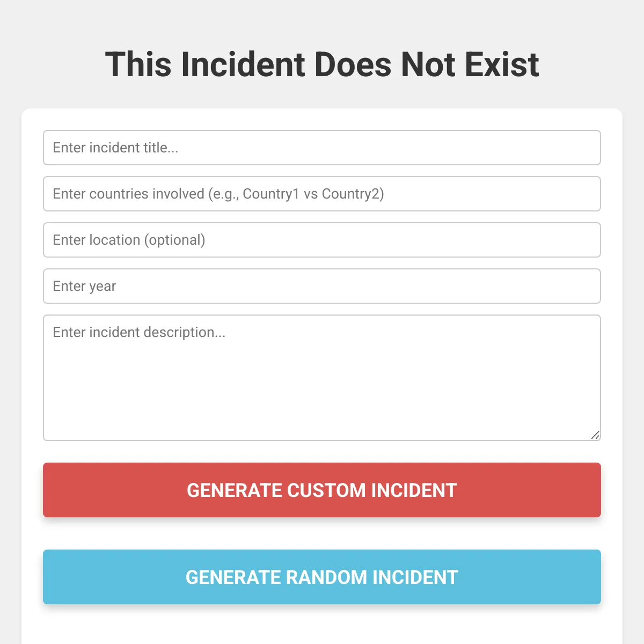Focus the incident title input field
Viewport: 644px width, 644px height.
point(322,148)
